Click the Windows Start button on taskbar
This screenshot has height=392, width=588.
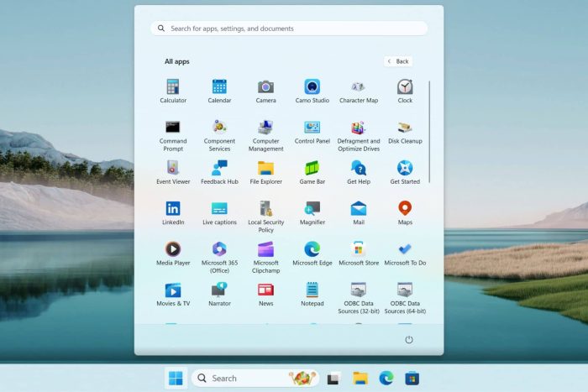tap(176, 378)
